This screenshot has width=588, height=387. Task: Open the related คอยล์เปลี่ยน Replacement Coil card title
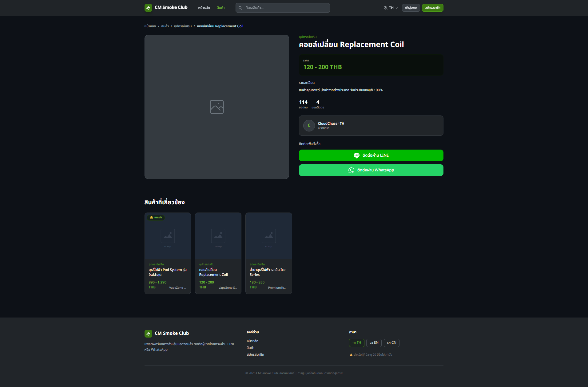click(x=213, y=272)
